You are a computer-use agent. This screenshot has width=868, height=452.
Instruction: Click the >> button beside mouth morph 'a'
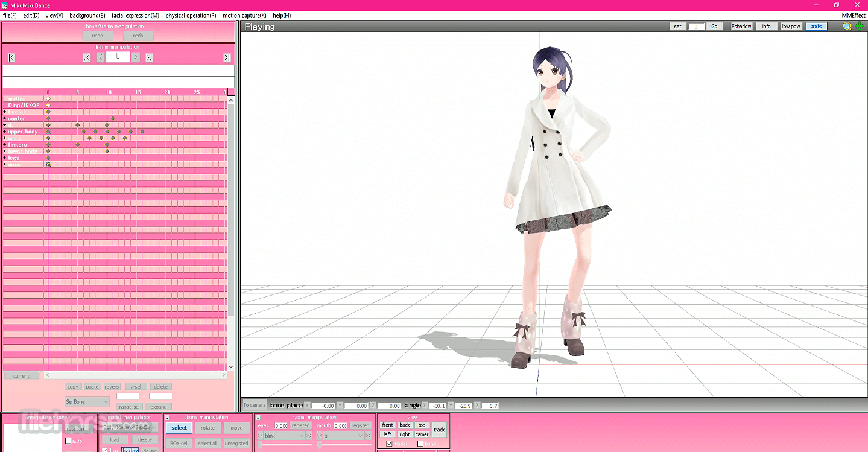[x=368, y=436]
